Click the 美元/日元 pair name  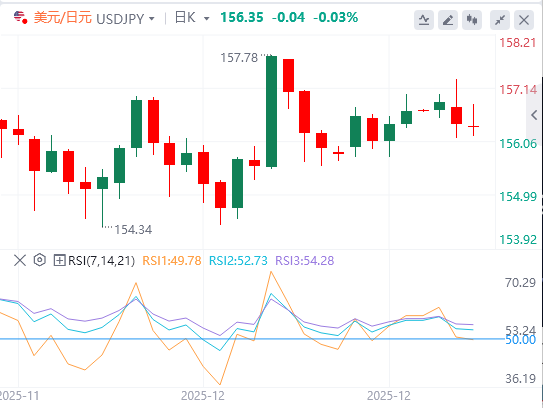pos(63,18)
